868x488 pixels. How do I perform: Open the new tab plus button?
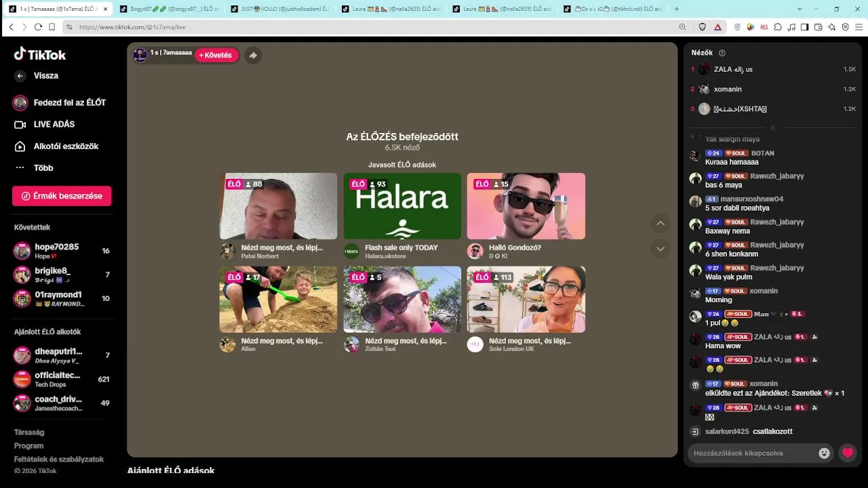click(x=677, y=9)
